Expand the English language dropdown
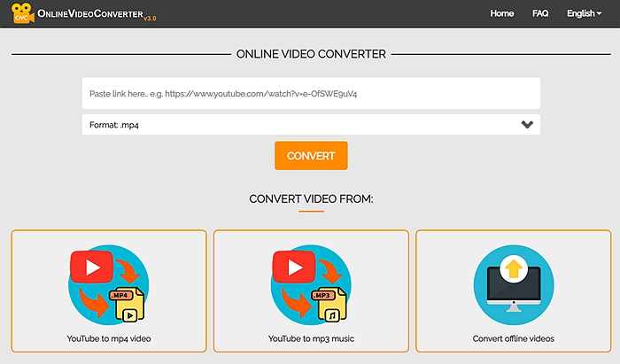Viewport: 620px width, 364px height. click(584, 13)
